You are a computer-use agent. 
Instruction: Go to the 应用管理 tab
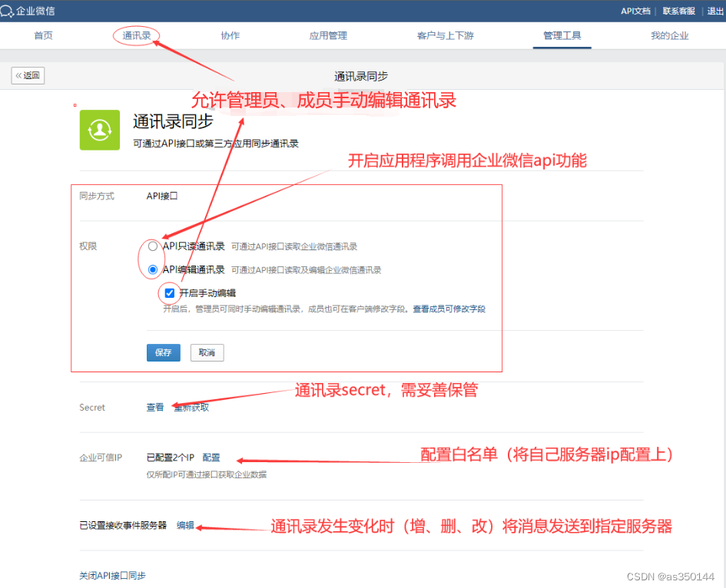click(x=328, y=35)
